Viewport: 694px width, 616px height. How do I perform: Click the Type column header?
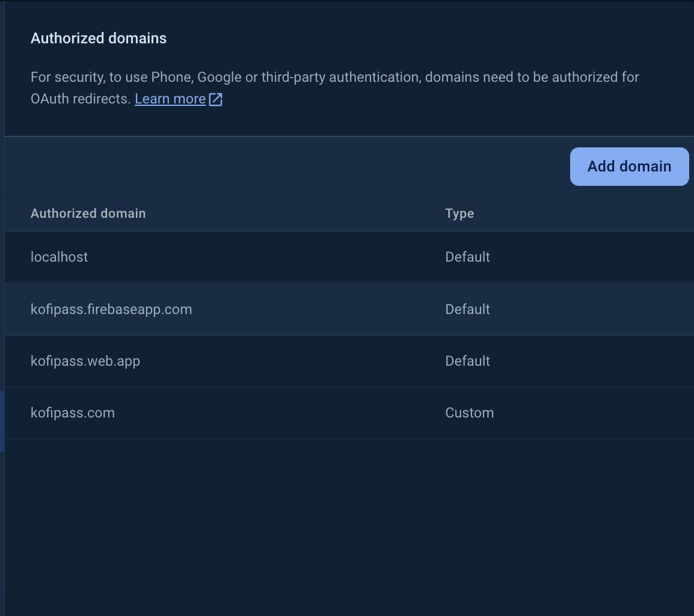pos(459,214)
